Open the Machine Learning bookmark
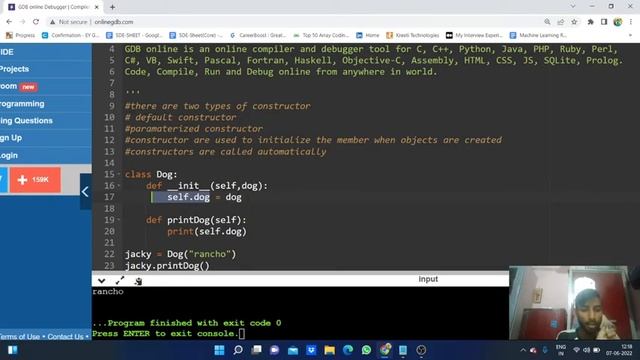The width and height of the screenshot is (640, 360). pyautogui.click(x=538, y=36)
